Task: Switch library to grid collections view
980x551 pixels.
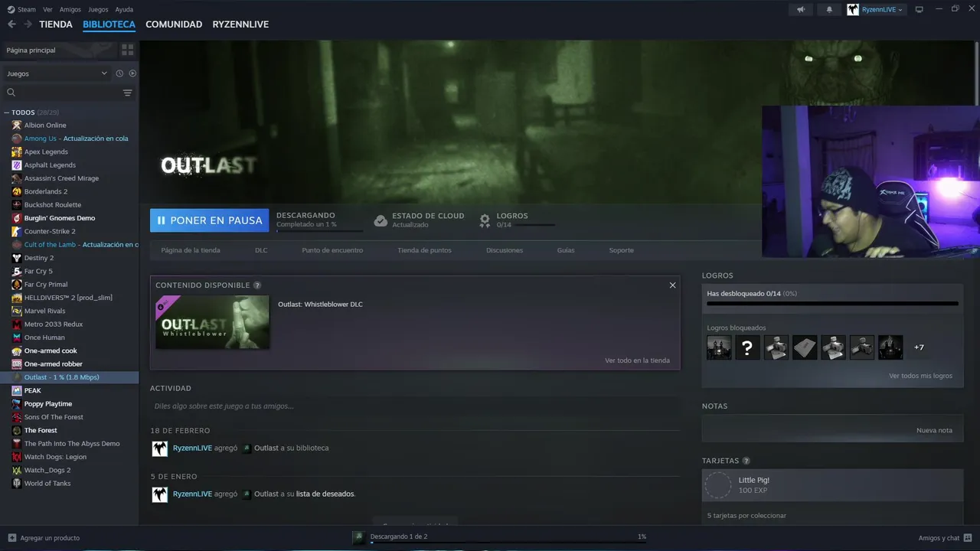Action: tap(128, 50)
